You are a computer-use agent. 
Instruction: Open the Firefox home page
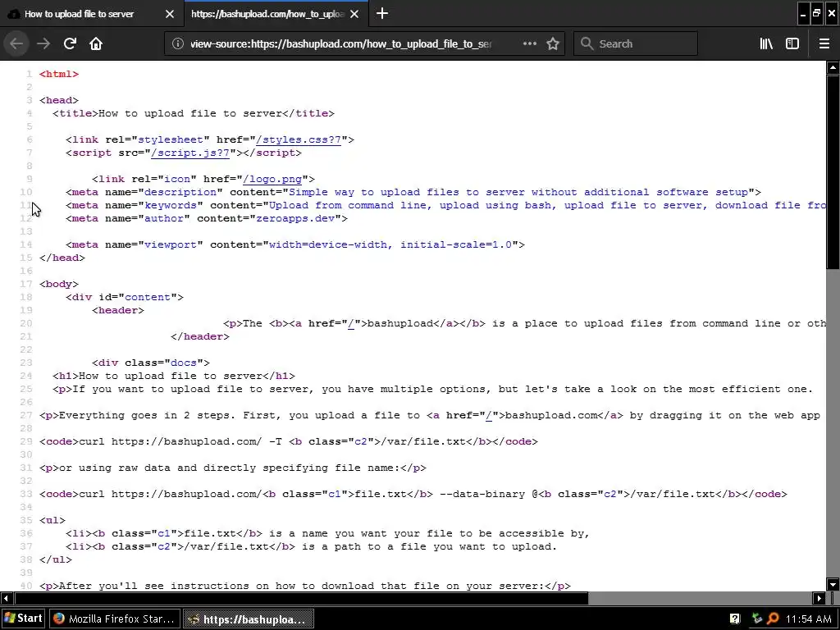[96, 44]
